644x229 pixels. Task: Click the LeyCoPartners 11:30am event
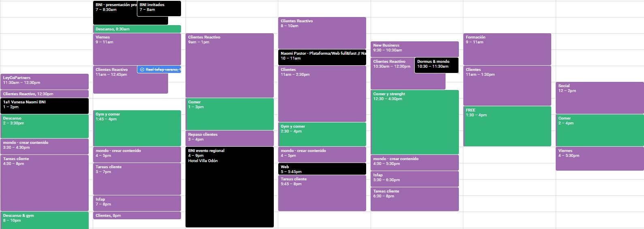[x=45, y=81]
